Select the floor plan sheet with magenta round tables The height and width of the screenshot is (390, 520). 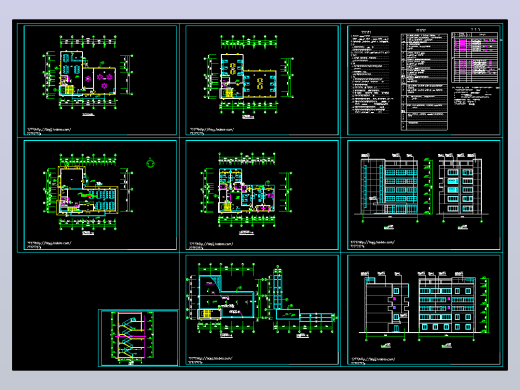tap(100, 80)
